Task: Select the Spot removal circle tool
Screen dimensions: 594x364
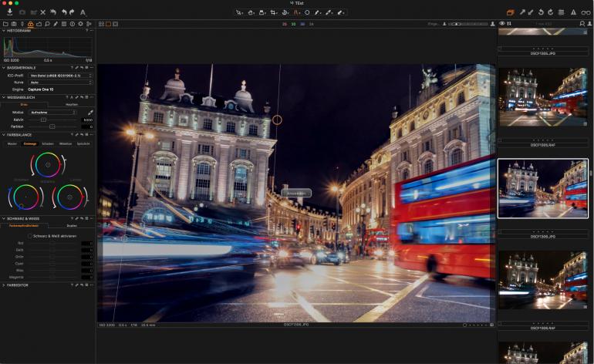Action: coord(307,12)
